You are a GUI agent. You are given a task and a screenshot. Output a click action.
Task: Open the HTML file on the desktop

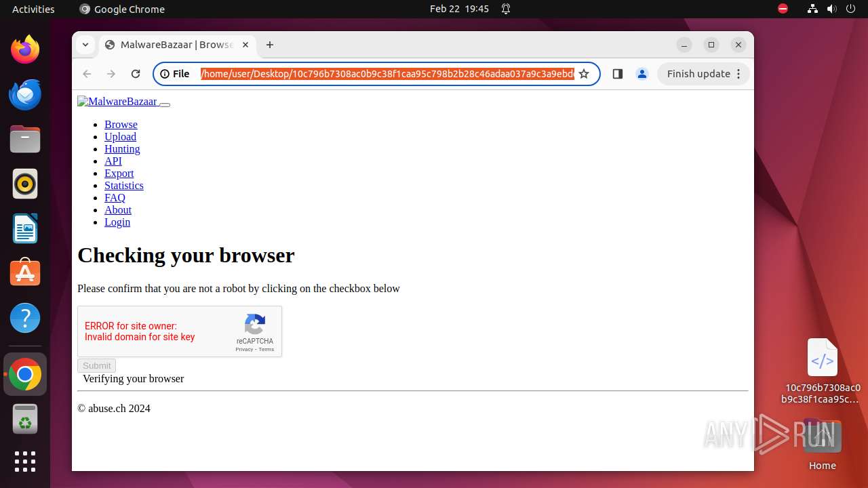point(822,370)
